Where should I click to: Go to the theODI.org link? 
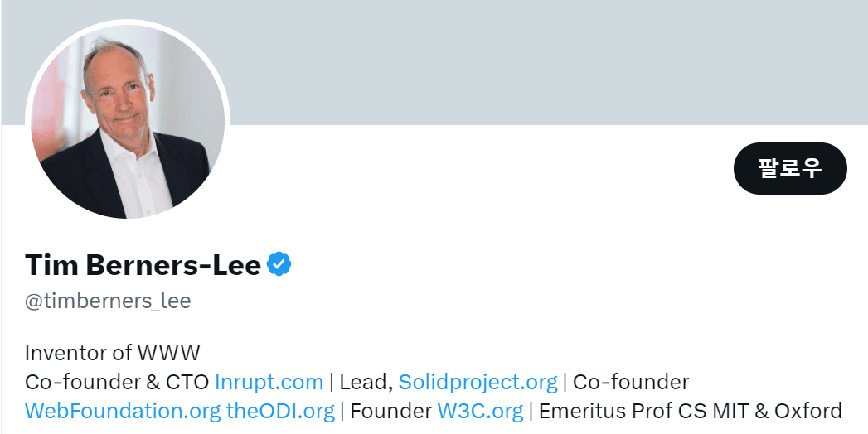(280, 411)
